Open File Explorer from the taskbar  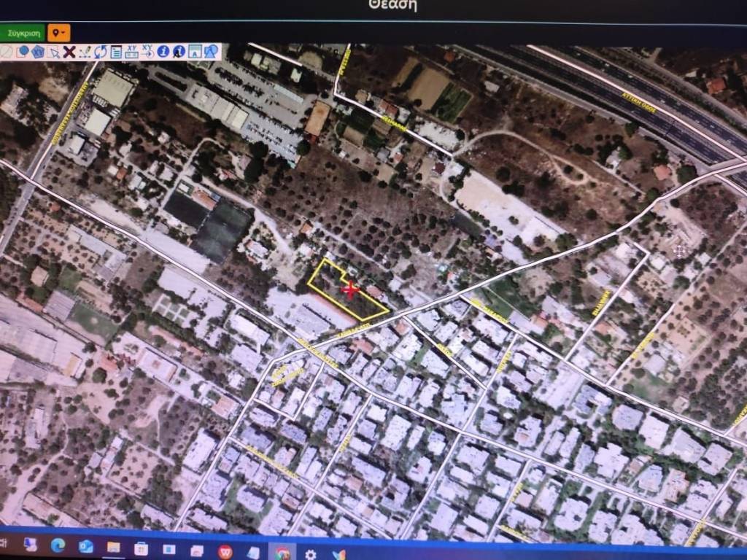[x=114, y=548]
